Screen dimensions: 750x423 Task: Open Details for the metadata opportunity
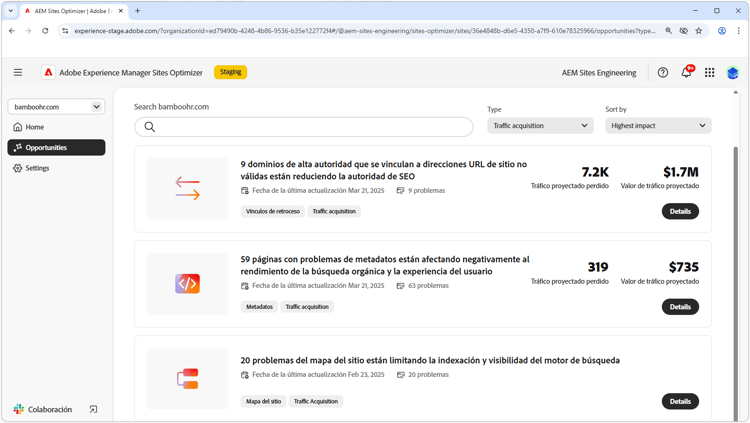point(680,307)
